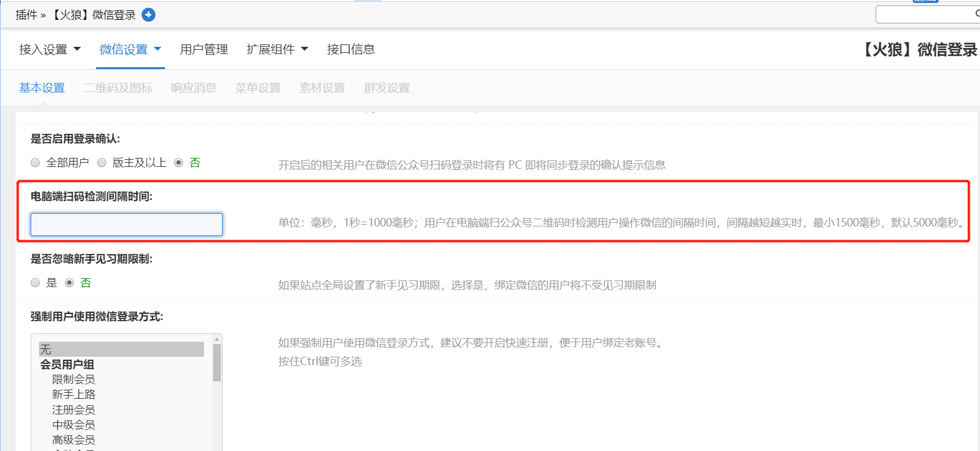Screen dimensions: 980x451
Task: Switch to 基本设置 tab
Action: click(x=42, y=88)
